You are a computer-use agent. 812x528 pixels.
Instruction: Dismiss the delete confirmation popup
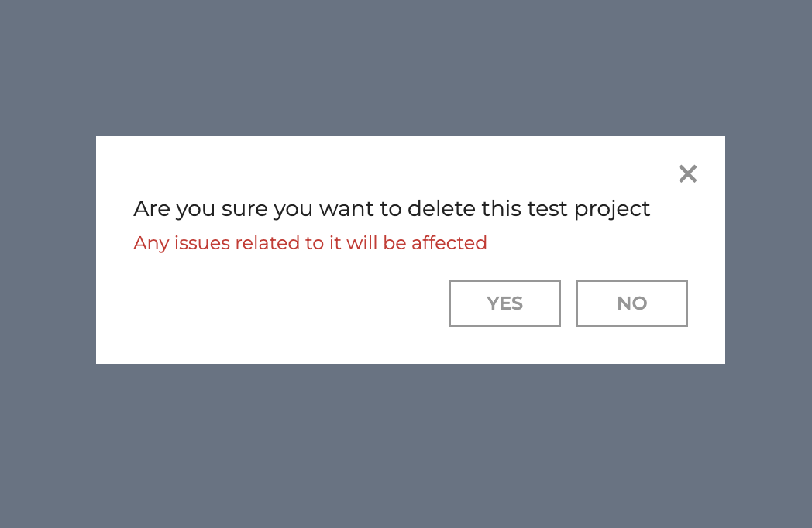(688, 174)
